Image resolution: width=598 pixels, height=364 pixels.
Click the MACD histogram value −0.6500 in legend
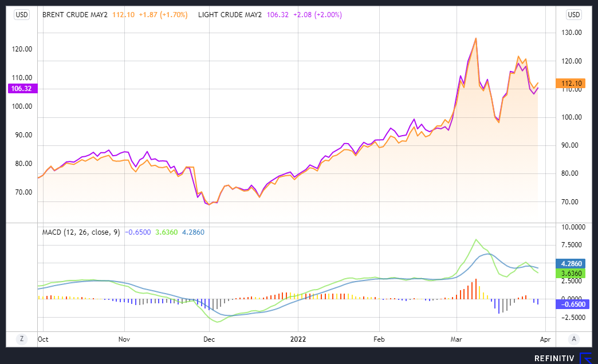pyautogui.click(x=138, y=232)
